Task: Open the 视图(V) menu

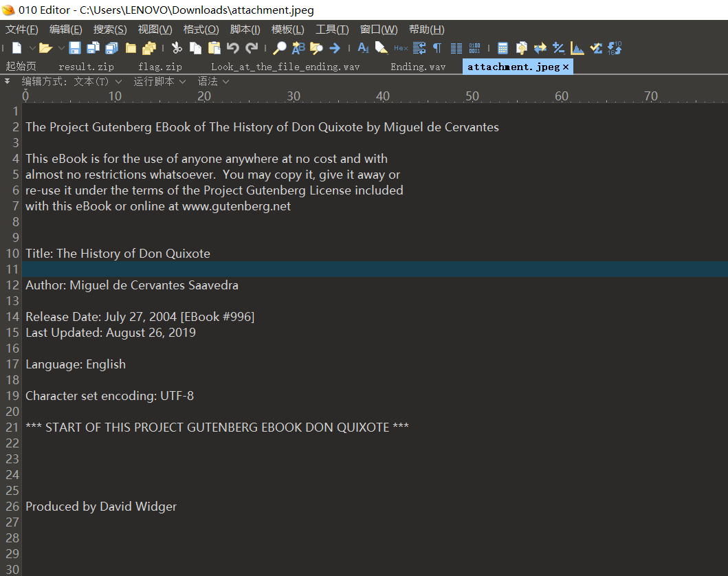Action: point(155,30)
